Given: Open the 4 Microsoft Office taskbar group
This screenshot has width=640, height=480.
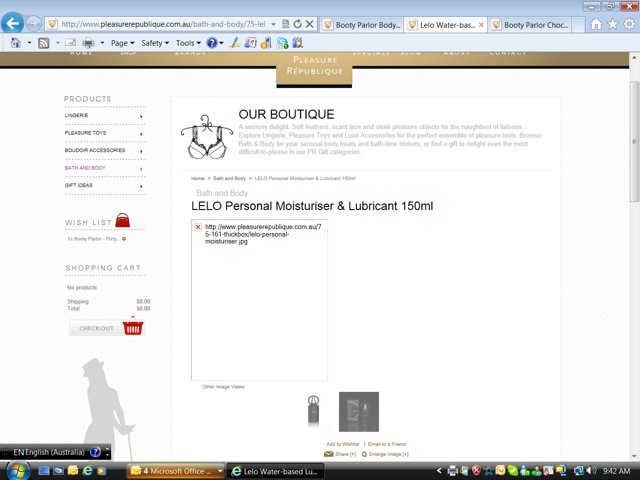Looking at the screenshot, I should [x=176, y=471].
